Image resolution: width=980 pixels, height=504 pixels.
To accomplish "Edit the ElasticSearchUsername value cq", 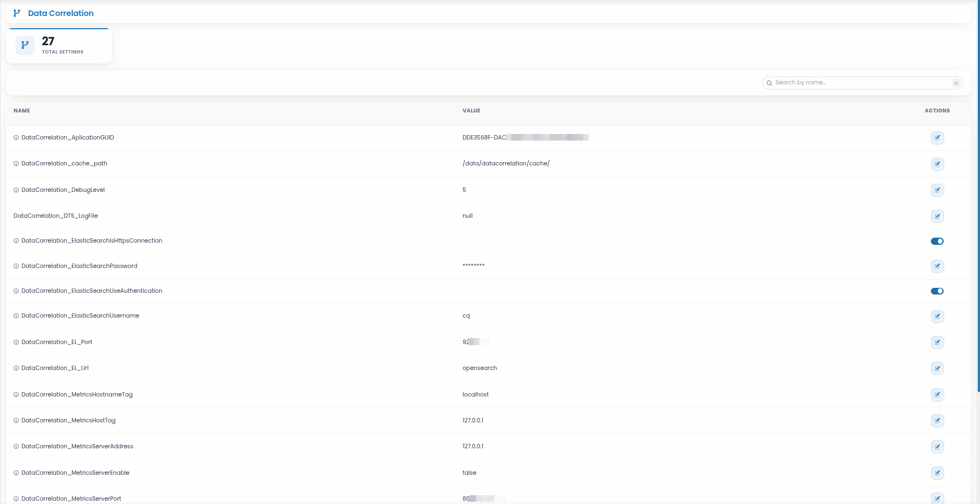I will coord(937,316).
